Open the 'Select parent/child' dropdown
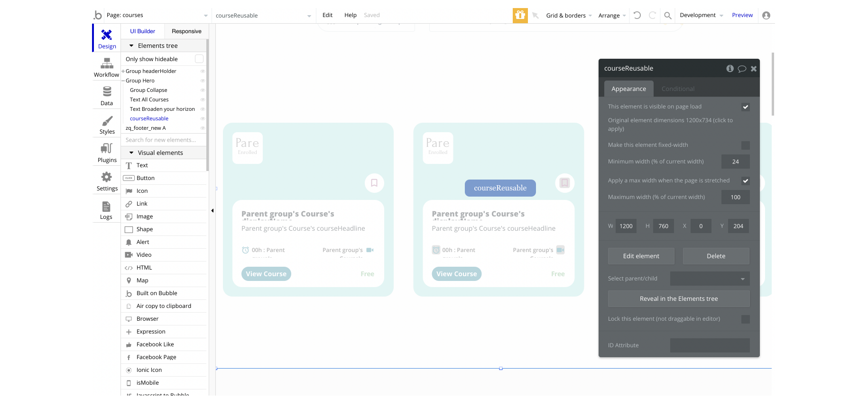868x397 pixels. (x=710, y=279)
